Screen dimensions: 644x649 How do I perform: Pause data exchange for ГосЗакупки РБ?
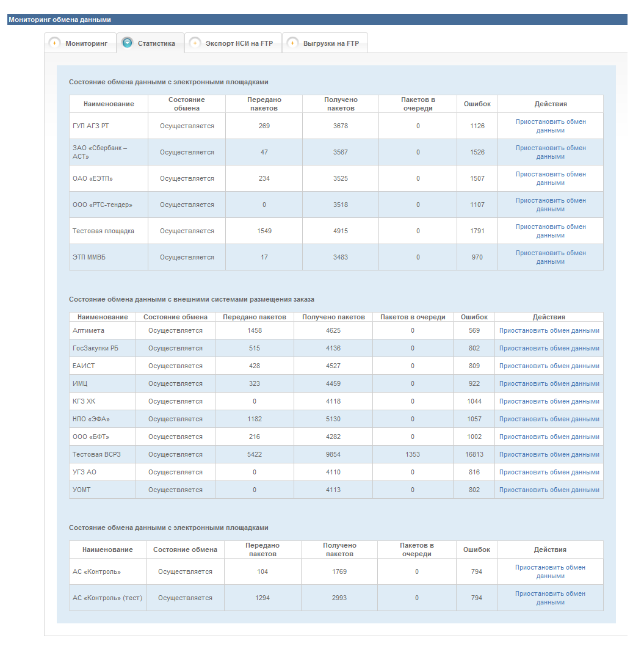[549, 349]
